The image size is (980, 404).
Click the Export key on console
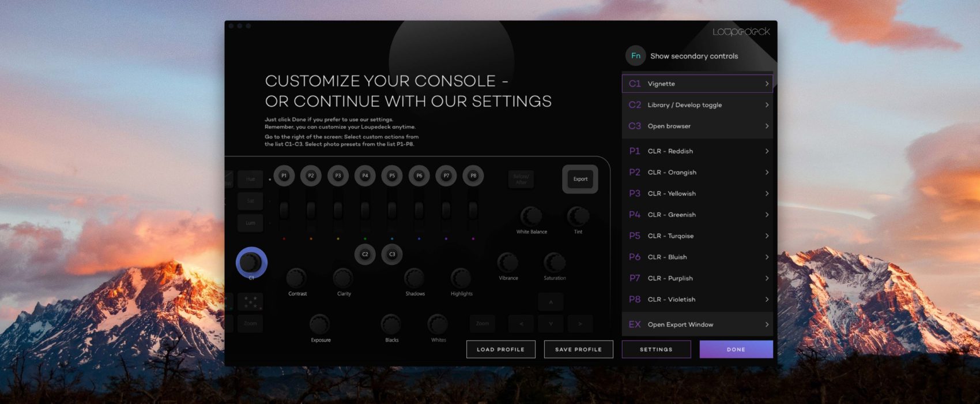coord(580,179)
